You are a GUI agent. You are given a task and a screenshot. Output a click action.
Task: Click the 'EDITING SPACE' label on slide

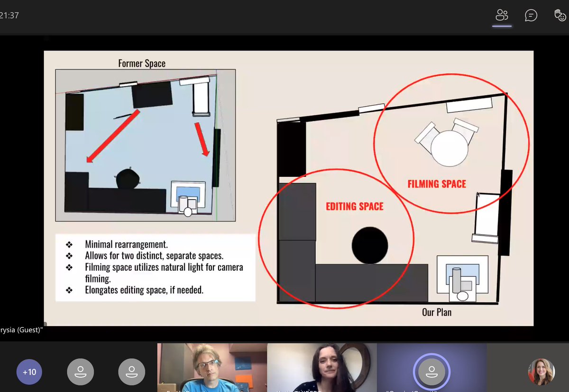point(354,206)
